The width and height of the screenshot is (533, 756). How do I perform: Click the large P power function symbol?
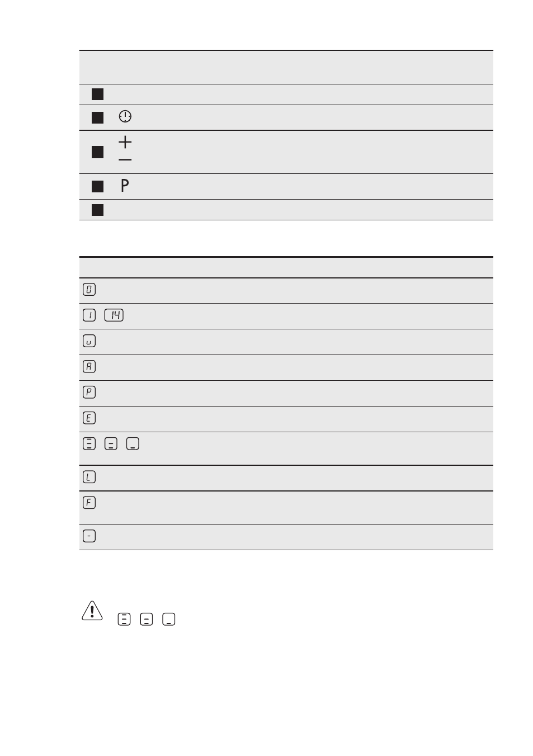tap(125, 186)
